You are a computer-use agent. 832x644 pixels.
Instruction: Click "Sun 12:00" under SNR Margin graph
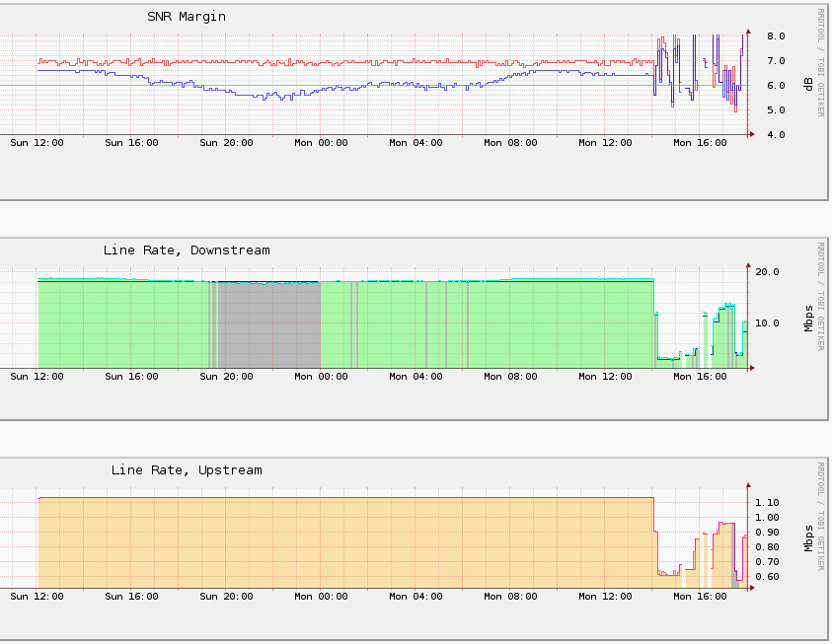click(37, 143)
